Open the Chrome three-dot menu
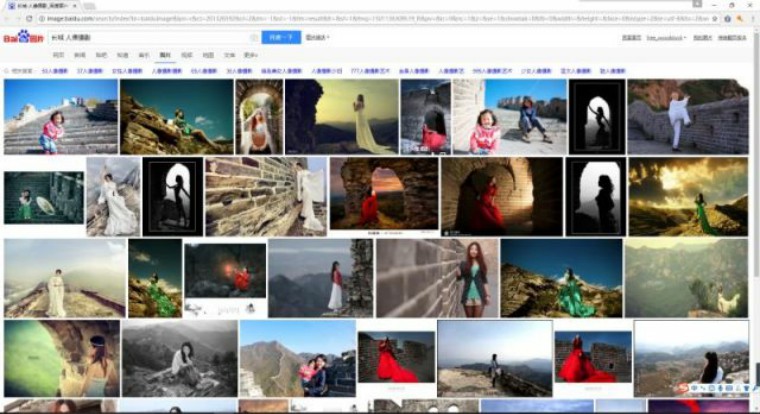Screen dimensions: 760x414 pos(753,18)
